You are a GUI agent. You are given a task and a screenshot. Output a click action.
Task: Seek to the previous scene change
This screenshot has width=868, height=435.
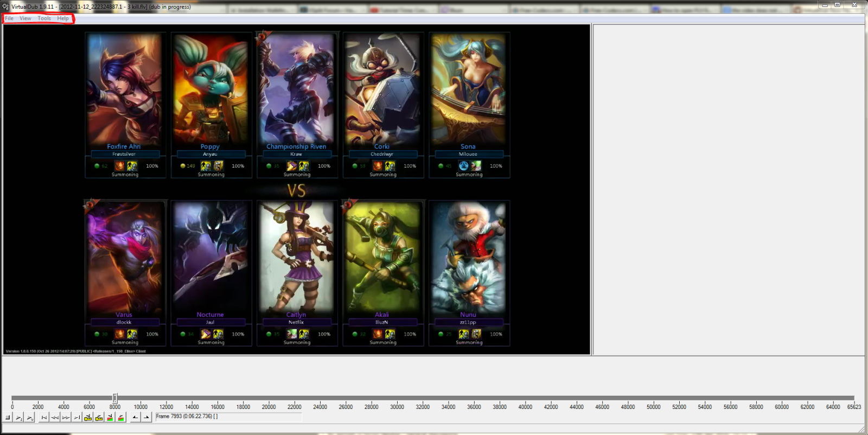tap(110, 417)
